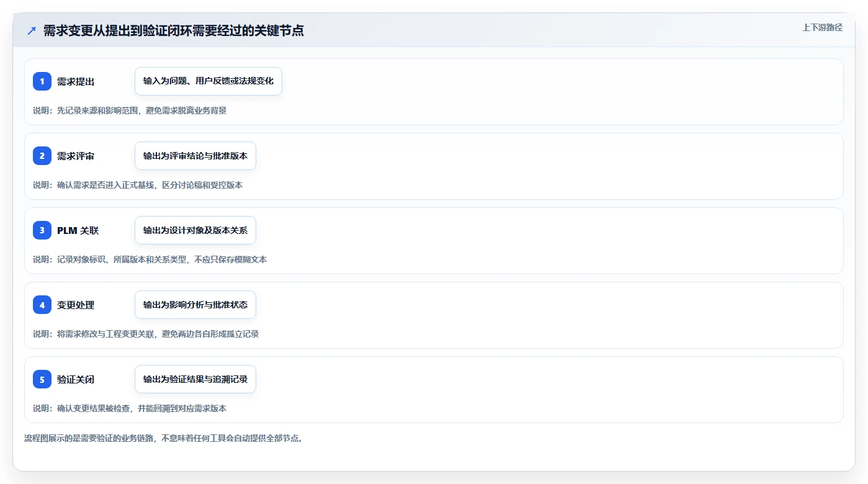Click the 需求评审 step title
This screenshot has width=868, height=484.
[76, 156]
